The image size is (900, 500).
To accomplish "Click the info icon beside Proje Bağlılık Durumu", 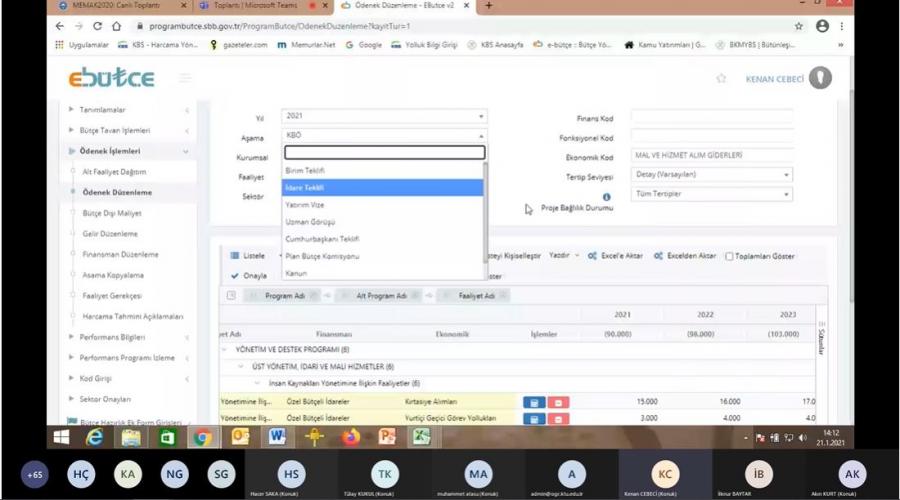I will tap(606, 197).
